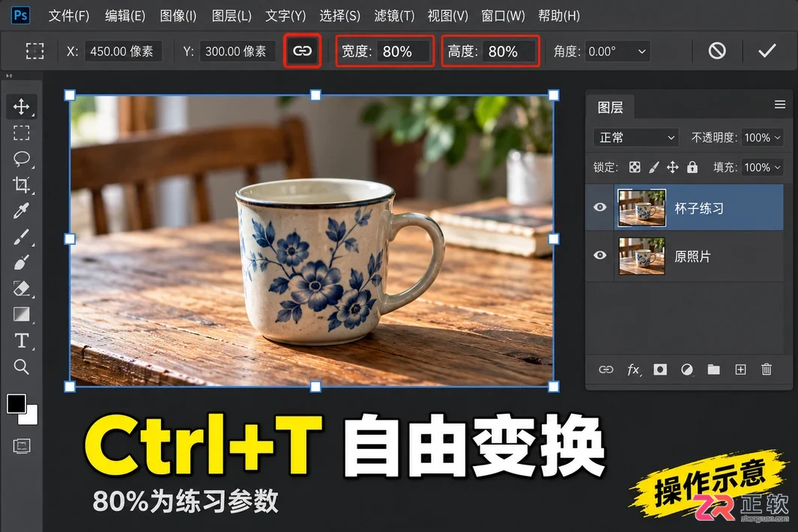Select the Eraser tool
The width and height of the screenshot is (798, 532).
tap(21, 288)
